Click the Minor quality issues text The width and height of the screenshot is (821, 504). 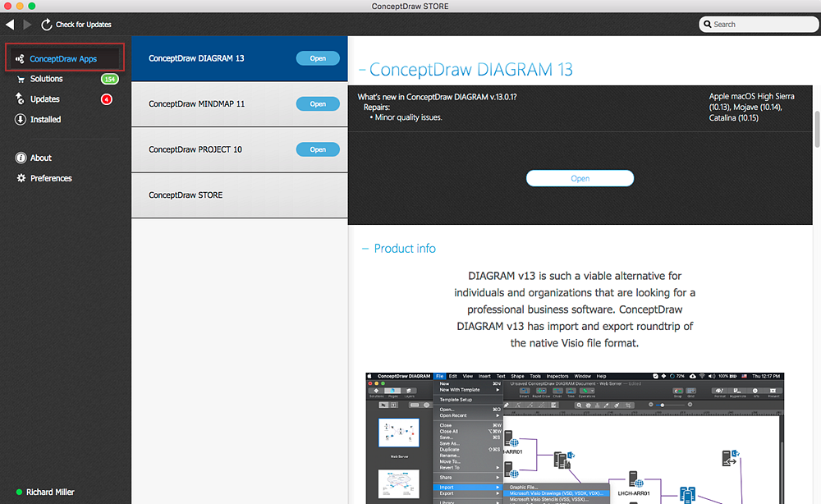(408, 117)
